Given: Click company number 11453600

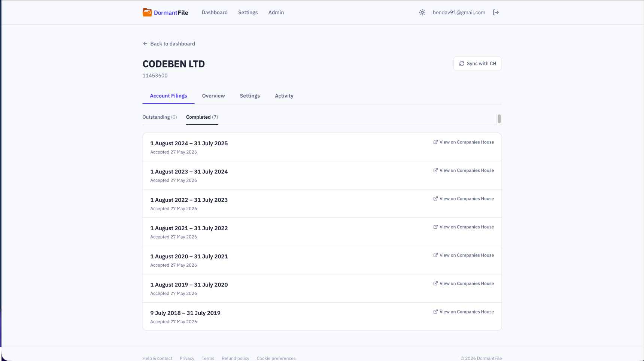Looking at the screenshot, I should (x=155, y=76).
